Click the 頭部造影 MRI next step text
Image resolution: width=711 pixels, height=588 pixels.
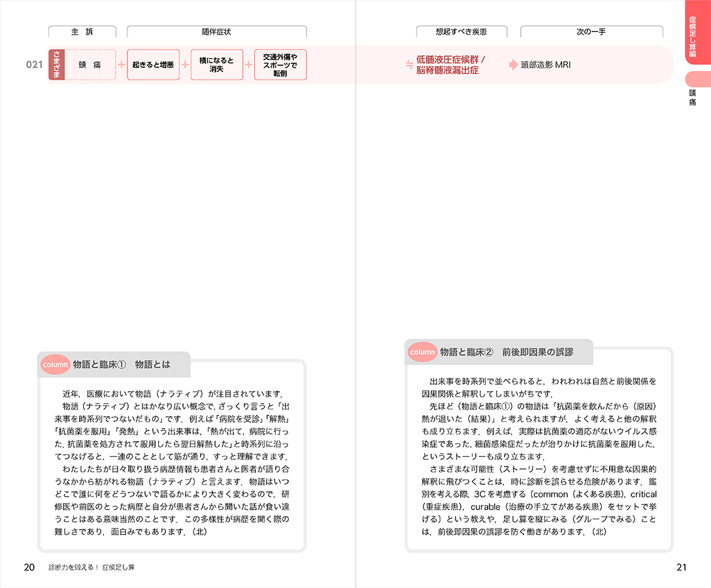[x=545, y=65]
